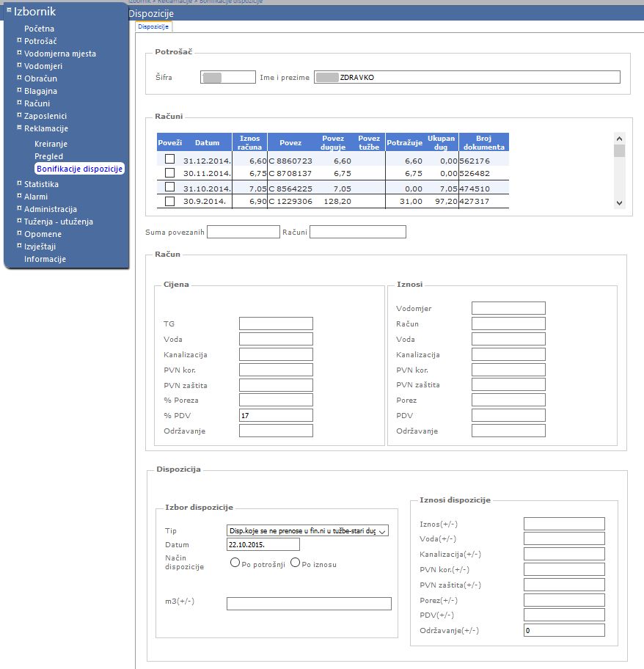This screenshot has height=669, width=644.
Task: Check Poveži for invoice dated 30.9.2014.
Action: pos(169,201)
